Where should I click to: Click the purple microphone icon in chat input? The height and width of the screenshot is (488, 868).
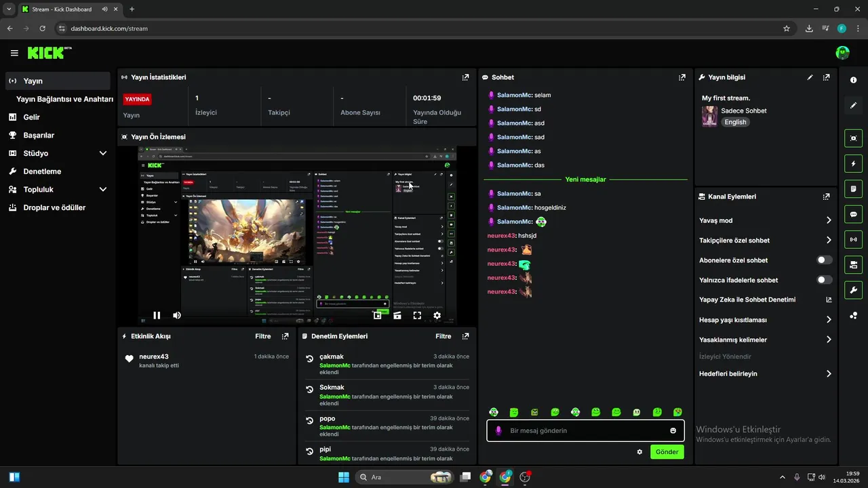[x=498, y=430]
